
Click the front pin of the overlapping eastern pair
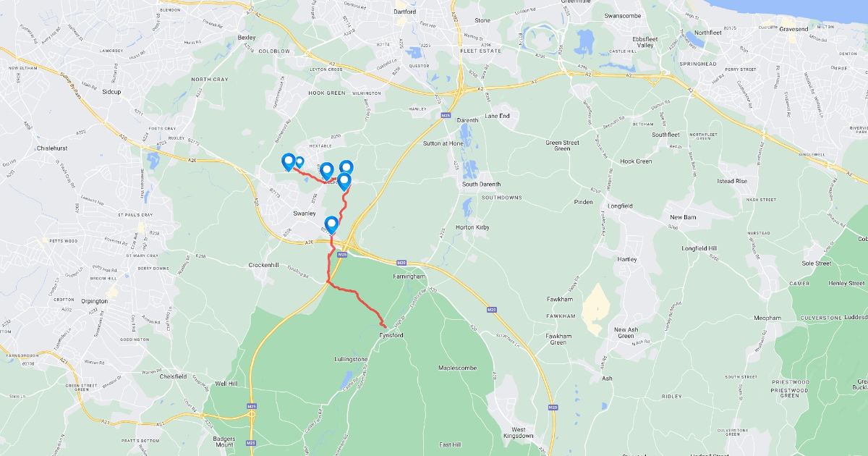344,181
